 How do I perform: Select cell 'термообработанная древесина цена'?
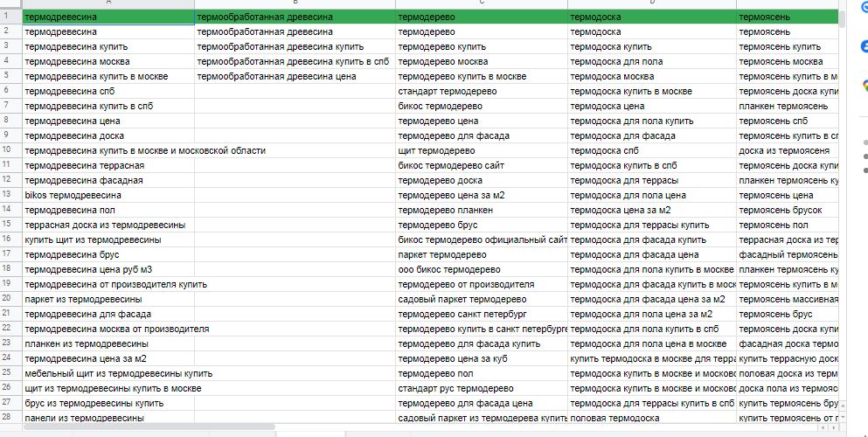pyautogui.click(x=295, y=76)
